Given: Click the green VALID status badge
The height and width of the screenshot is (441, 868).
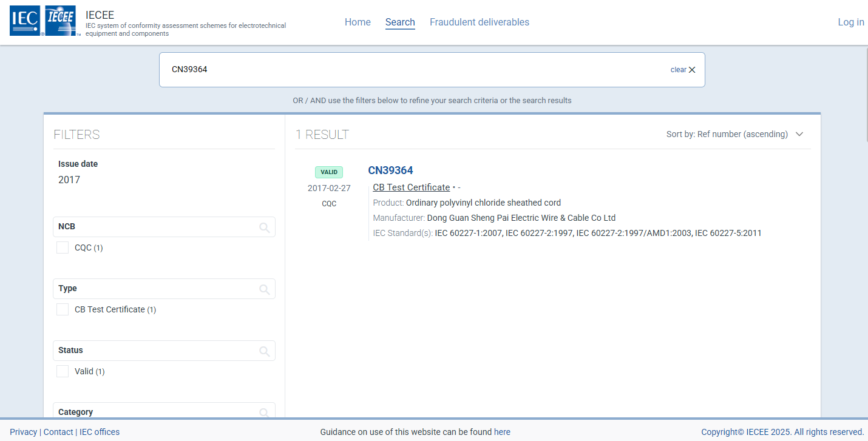Looking at the screenshot, I should [328, 172].
